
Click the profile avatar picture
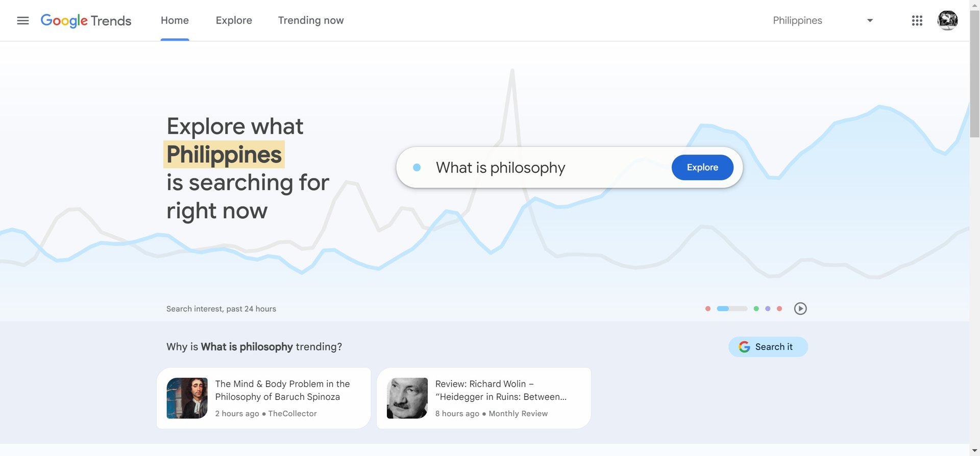(x=947, y=20)
